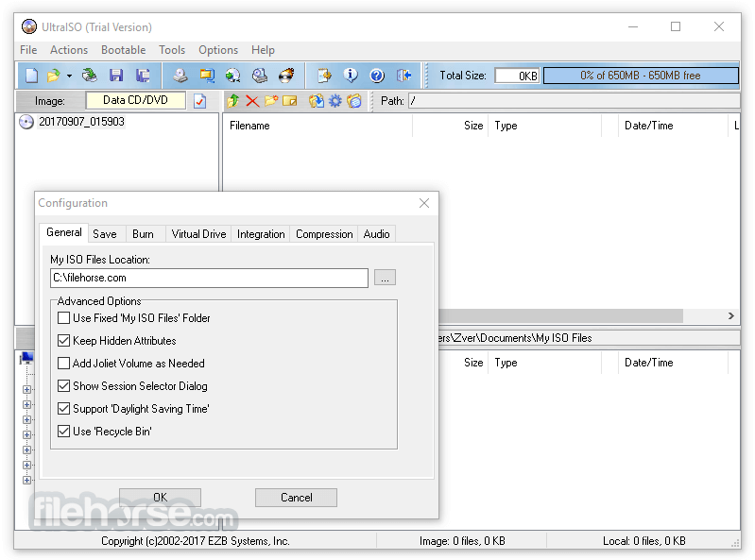755x560 pixels.
Task: Expand the second plus node in Local tree
Action: 27,404
